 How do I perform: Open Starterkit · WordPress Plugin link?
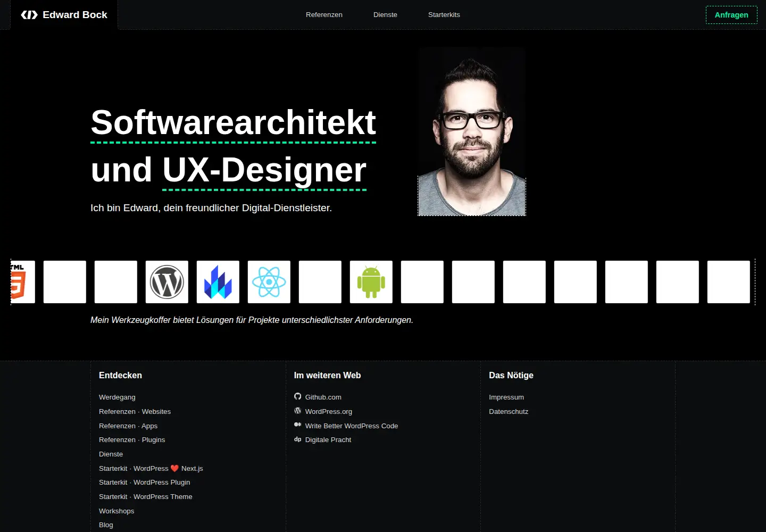145,483
